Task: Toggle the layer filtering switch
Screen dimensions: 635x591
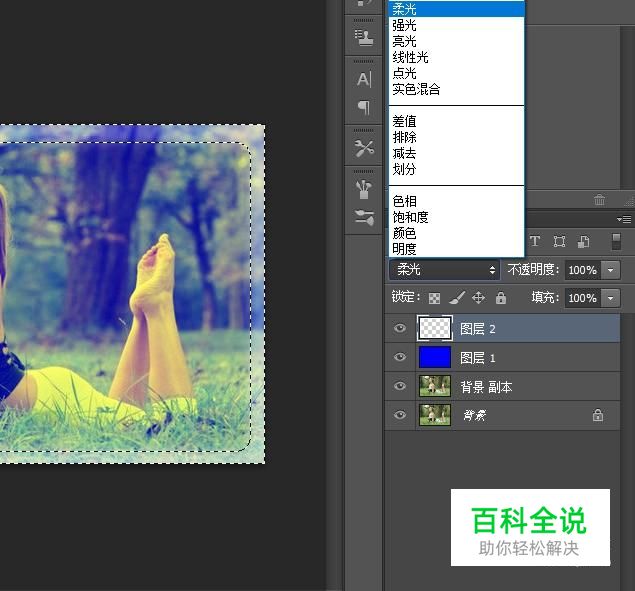Action: pyautogui.click(x=616, y=241)
